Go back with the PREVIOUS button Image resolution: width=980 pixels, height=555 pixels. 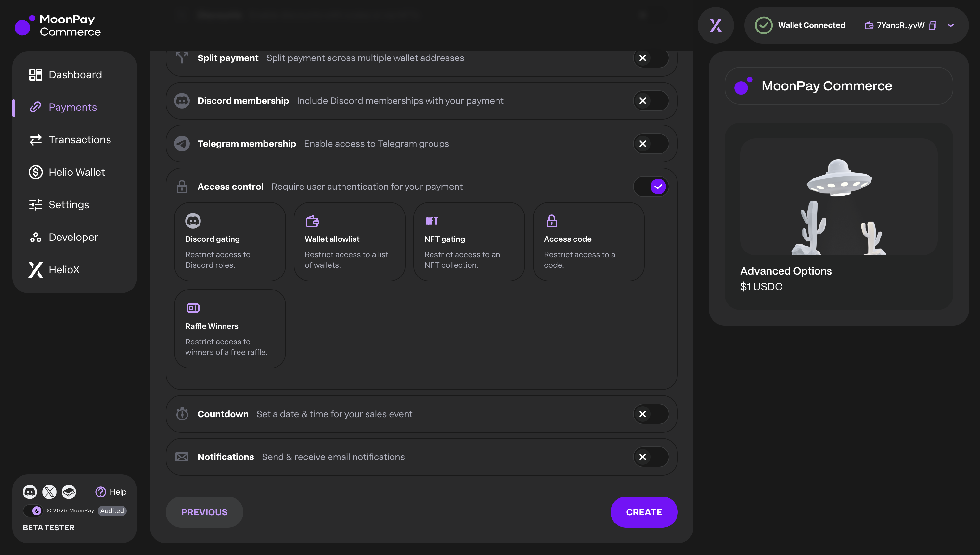pos(204,512)
